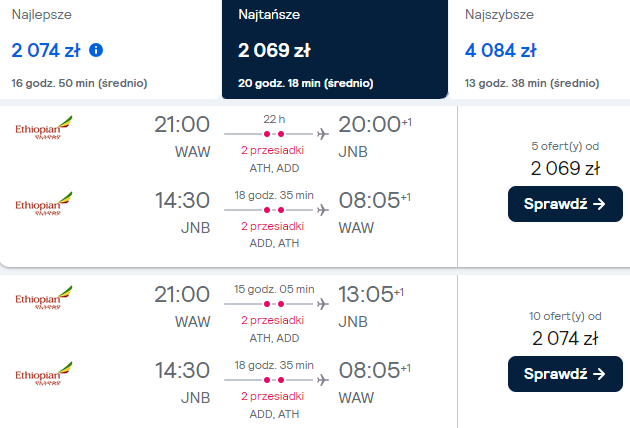Click airplane icon on the 15 godz. 05 min route

coord(322,301)
